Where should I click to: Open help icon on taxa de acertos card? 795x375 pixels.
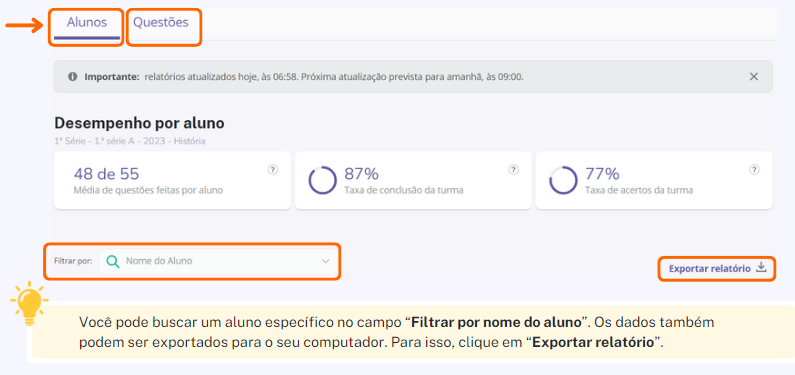tap(754, 170)
